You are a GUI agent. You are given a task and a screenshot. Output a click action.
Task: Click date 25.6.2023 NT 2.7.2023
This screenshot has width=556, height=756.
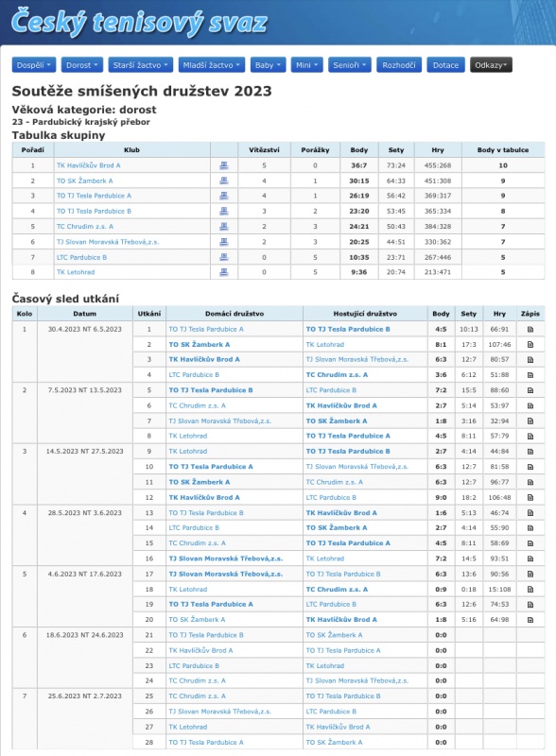pyautogui.click(x=85, y=696)
